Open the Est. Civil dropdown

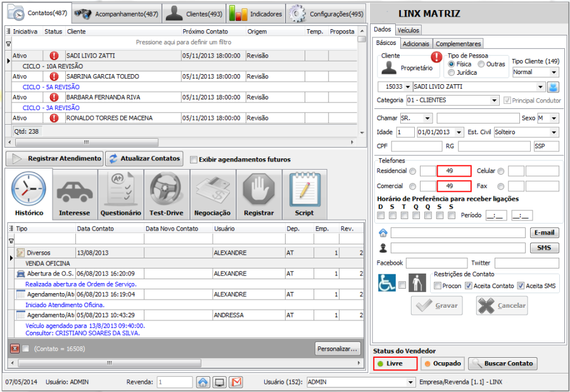pos(554,132)
